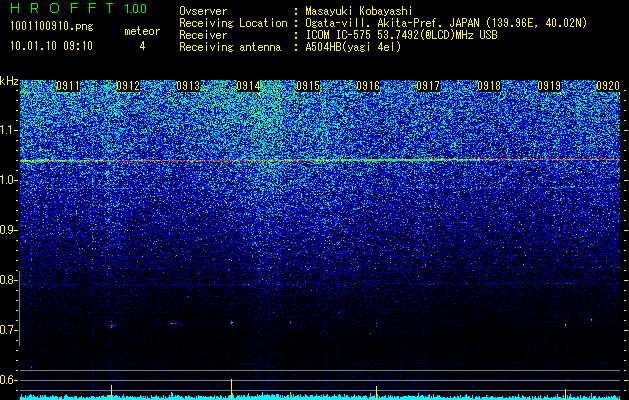Screen dimensions: 629x400
Task: Click the yellow detection tick below 0919
Action: point(566,394)
